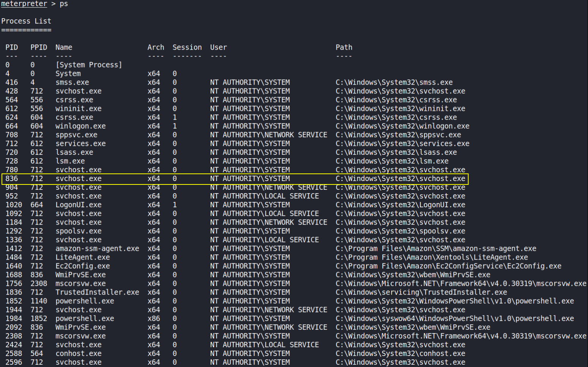Click the Name column header
This screenshot has height=367, width=588.
pyautogui.click(x=64, y=47)
